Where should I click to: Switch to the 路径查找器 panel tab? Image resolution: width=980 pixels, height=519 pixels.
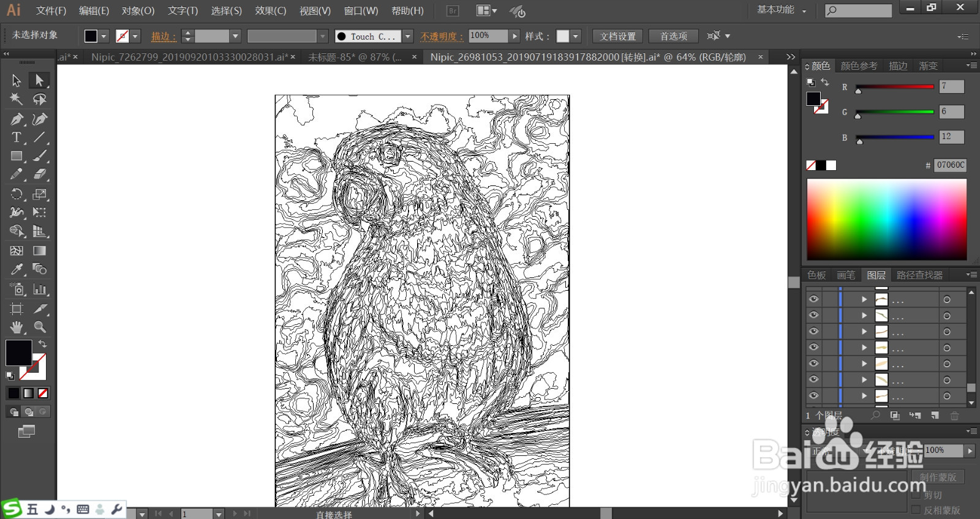919,275
